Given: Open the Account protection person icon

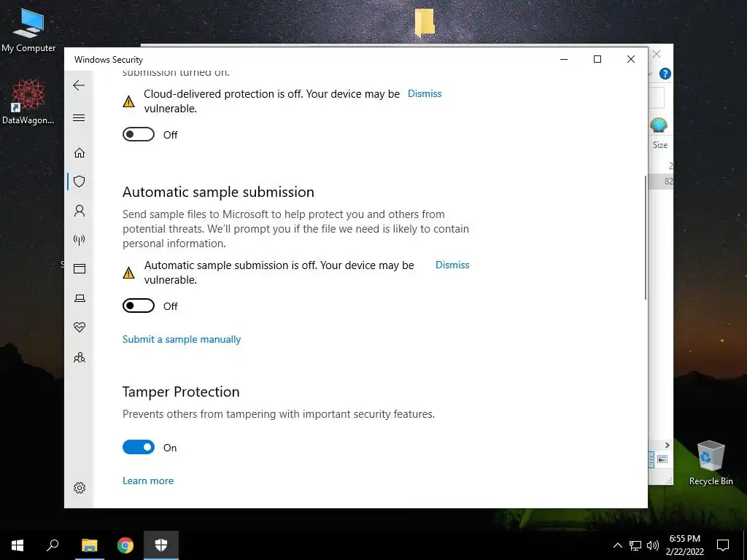Looking at the screenshot, I should 80,211.
